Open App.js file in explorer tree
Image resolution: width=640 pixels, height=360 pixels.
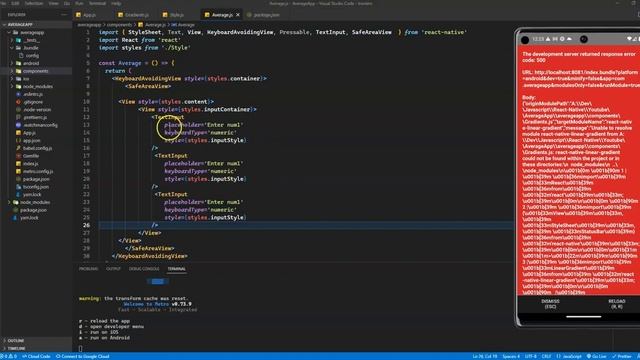pyautogui.click(x=29, y=133)
